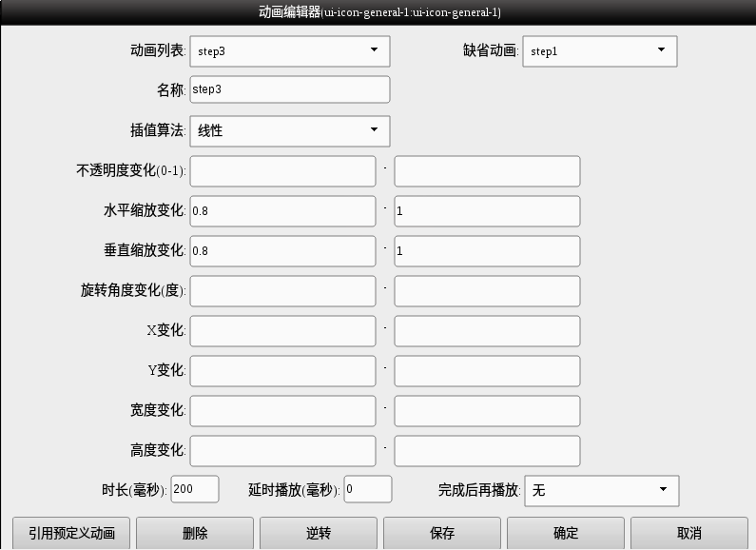This screenshot has width=756, height=550.
Task: Click the 垂直缩放变化 start field with 0.8
Action: [282, 251]
